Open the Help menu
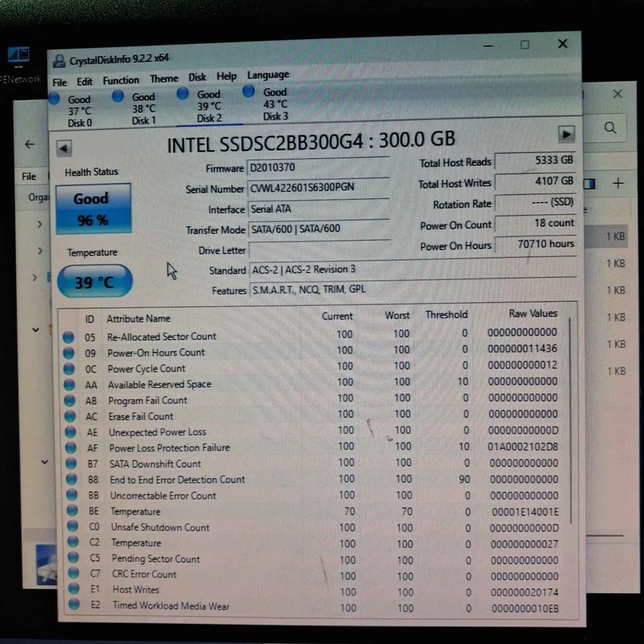Image resolution: width=644 pixels, height=644 pixels. (x=226, y=77)
